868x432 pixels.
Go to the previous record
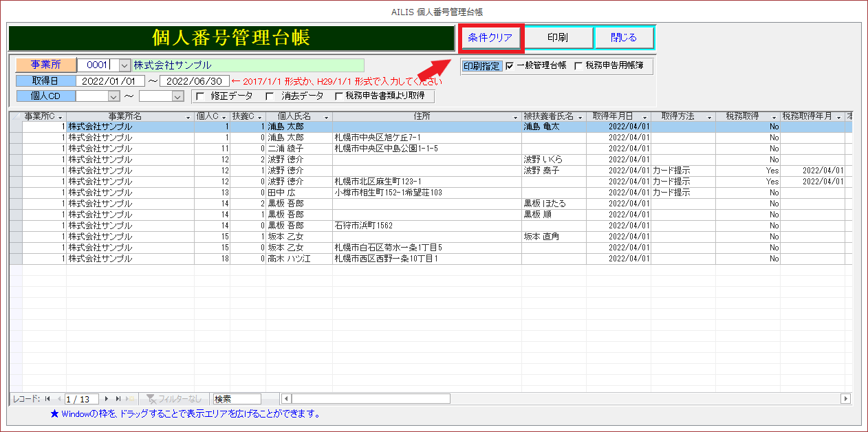[x=58, y=398]
